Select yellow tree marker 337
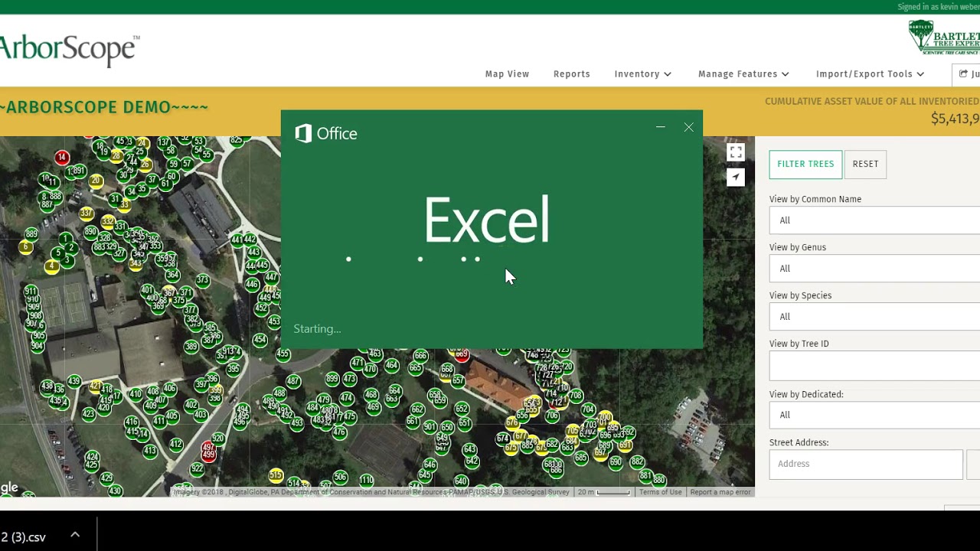980x551 pixels. tap(86, 214)
